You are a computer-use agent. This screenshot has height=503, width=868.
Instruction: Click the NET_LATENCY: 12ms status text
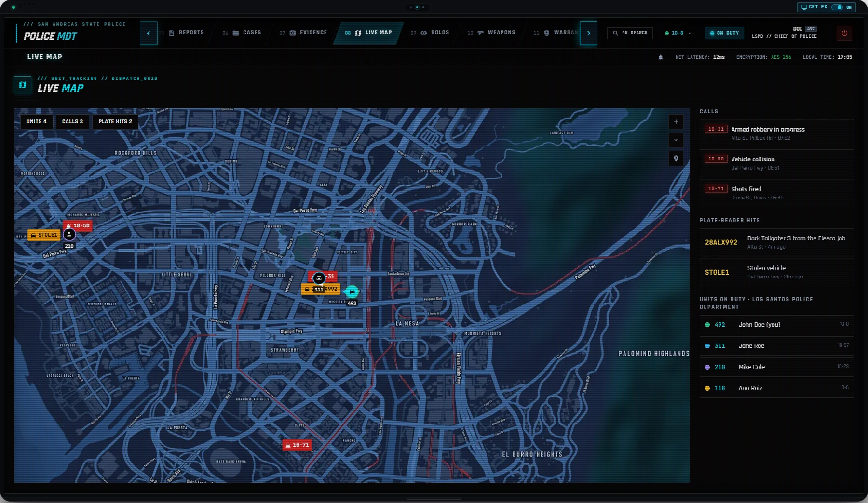click(x=700, y=57)
